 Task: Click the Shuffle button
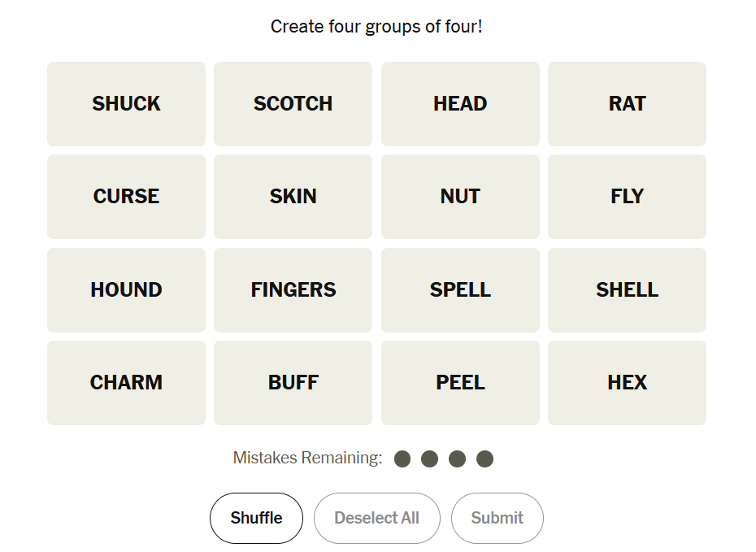(256, 518)
